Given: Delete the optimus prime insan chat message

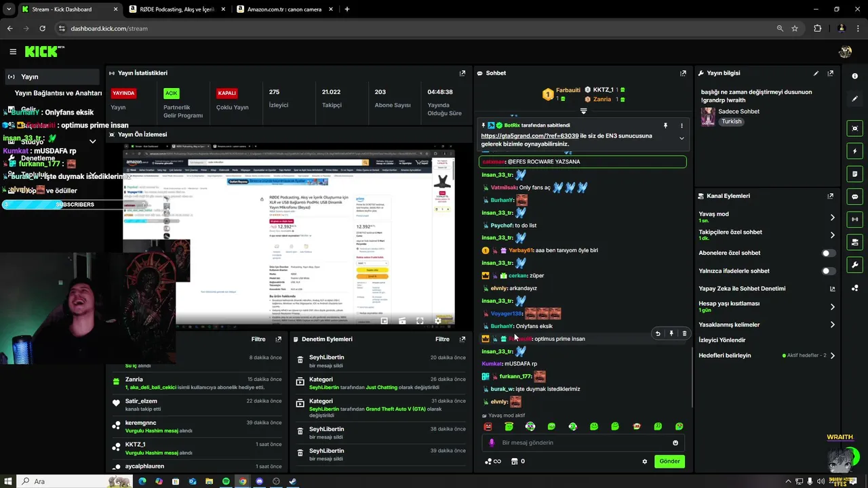Looking at the screenshot, I should click(x=684, y=333).
